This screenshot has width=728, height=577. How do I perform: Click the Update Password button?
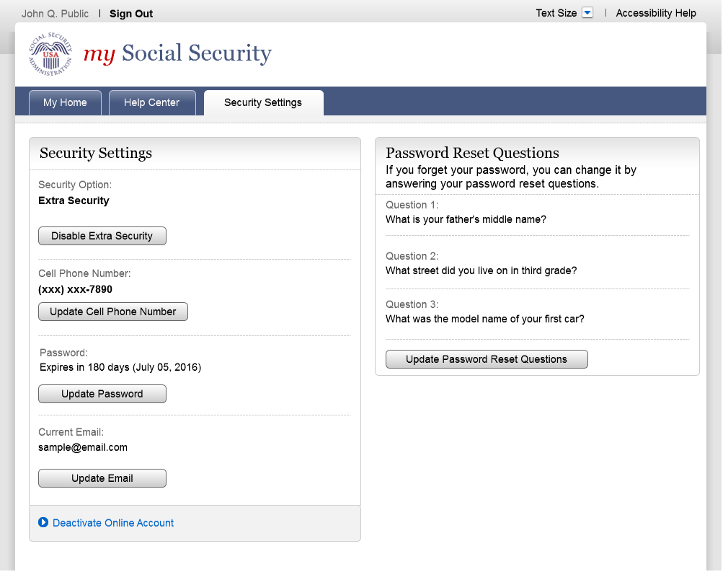pos(102,394)
